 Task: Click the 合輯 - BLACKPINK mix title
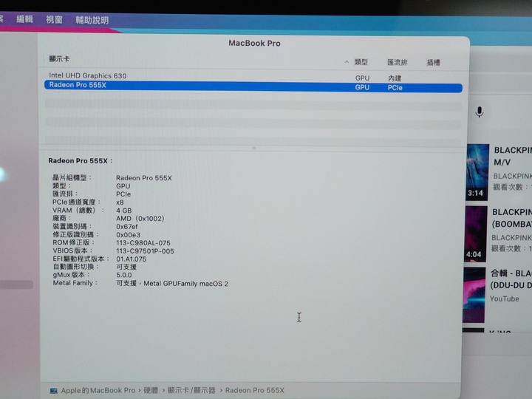pos(511,279)
